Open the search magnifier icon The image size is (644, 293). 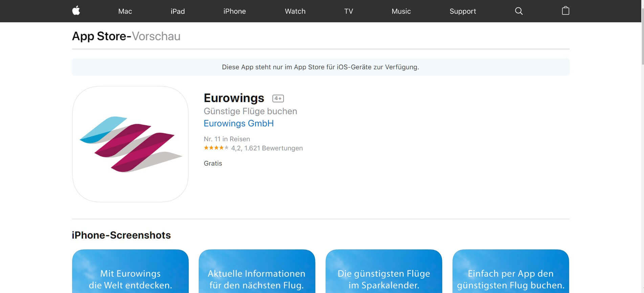[519, 11]
